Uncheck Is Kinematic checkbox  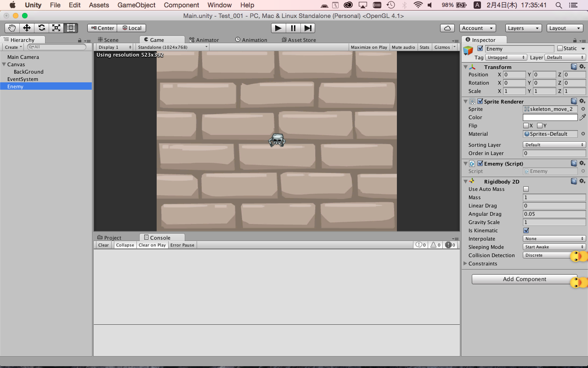pyautogui.click(x=526, y=230)
